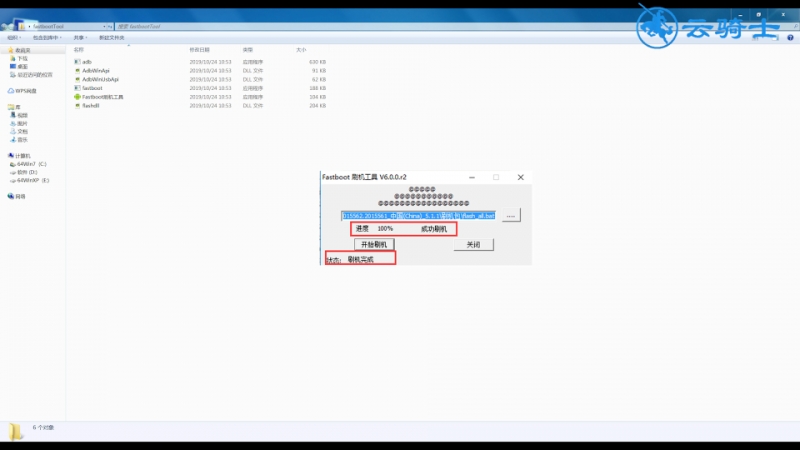Screen dimensions: 800x450
Task: Select the AdbWinApi DLL file icon
Action: pyautogui.click(x=77, y=70)
